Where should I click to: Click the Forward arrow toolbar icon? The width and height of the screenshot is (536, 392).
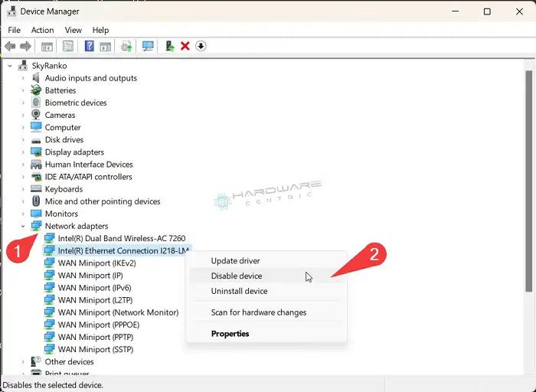click(x=25, y=46)
